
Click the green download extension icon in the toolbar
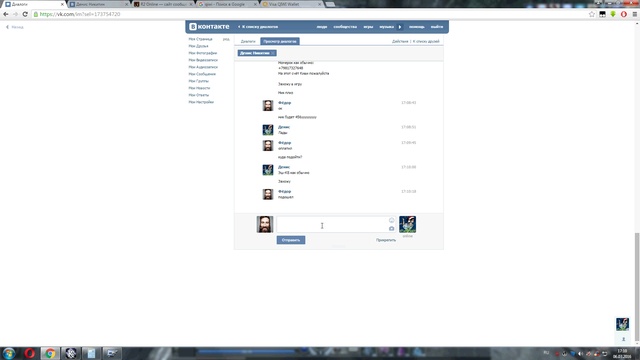click(x=613, y=14)
